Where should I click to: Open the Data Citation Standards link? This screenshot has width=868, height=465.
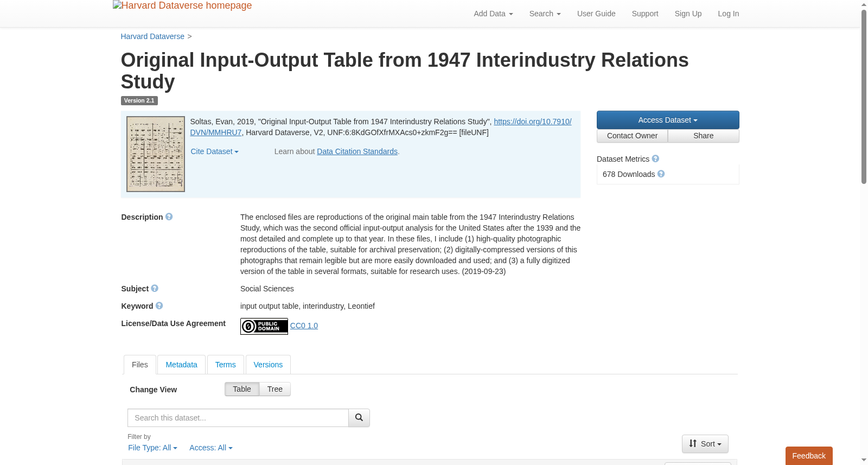click(357, 151)
